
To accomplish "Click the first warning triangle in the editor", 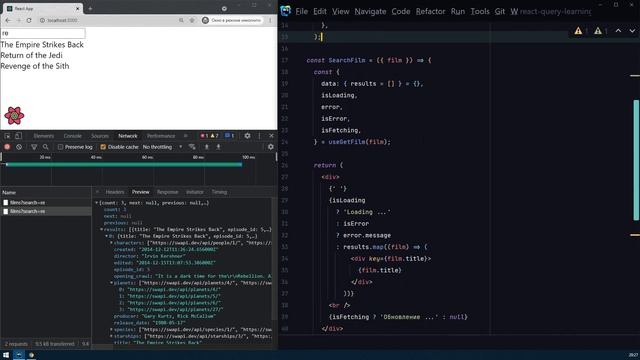I will coord(578,31).
